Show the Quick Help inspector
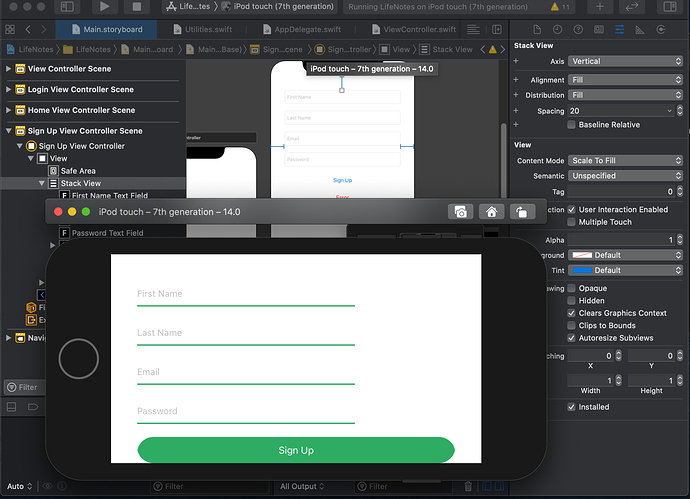Viewport: 690px width, 499px height. (578, 29)
